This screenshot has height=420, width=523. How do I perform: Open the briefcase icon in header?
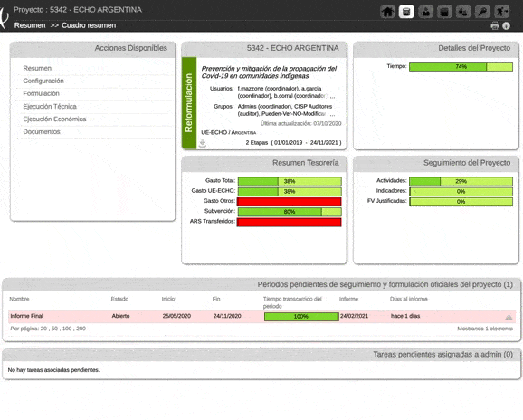[x=444, y=12]
